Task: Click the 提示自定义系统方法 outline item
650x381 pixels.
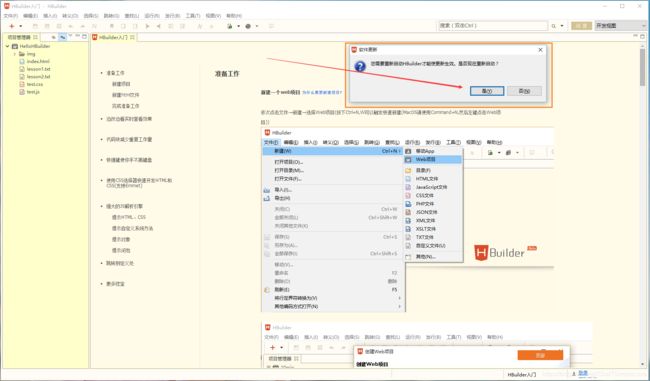Action: click(x=133, y=228)
